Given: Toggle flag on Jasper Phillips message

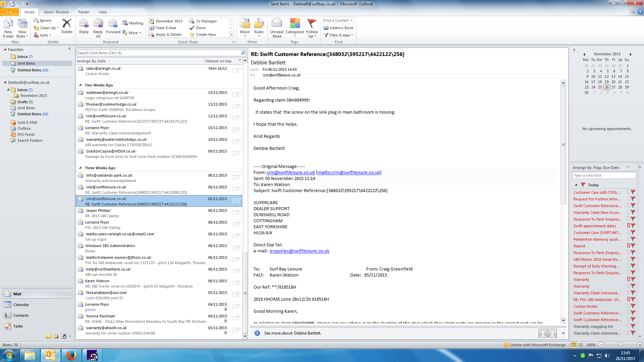Looking at the screenshot, I should (238, 213).
